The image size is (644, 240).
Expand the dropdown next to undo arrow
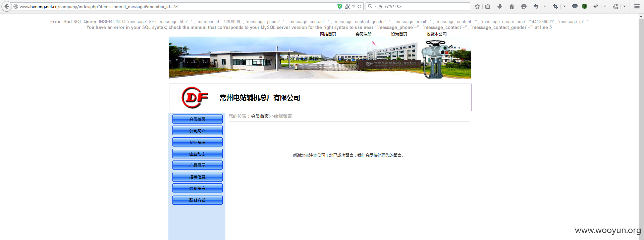tap(545, 6)
